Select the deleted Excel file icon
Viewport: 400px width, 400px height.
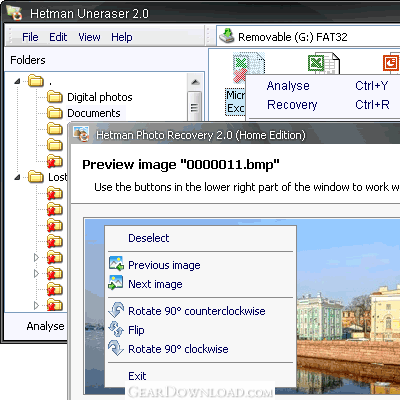point(249,66)
